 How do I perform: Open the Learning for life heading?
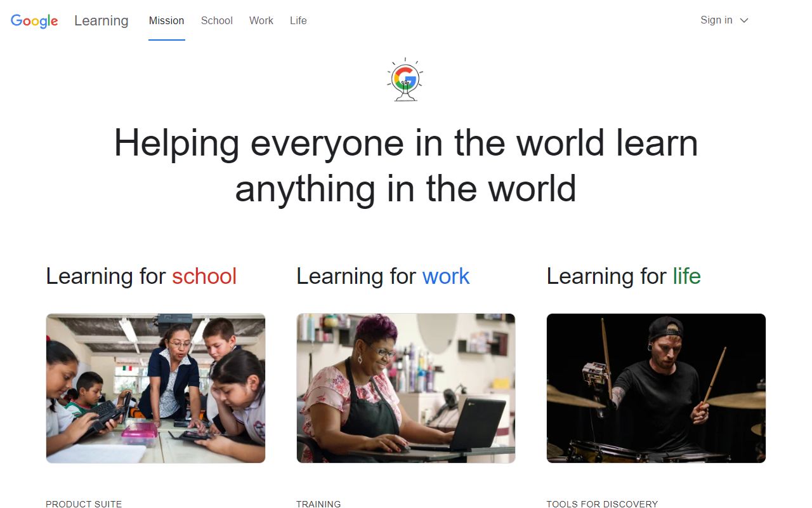point(624,276)
